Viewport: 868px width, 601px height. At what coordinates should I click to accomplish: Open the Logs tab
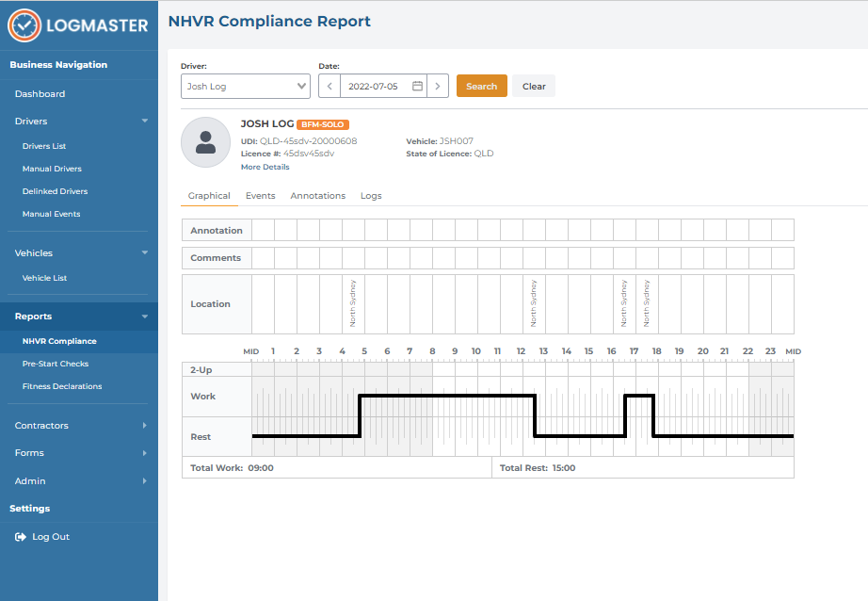coord(371,195)
